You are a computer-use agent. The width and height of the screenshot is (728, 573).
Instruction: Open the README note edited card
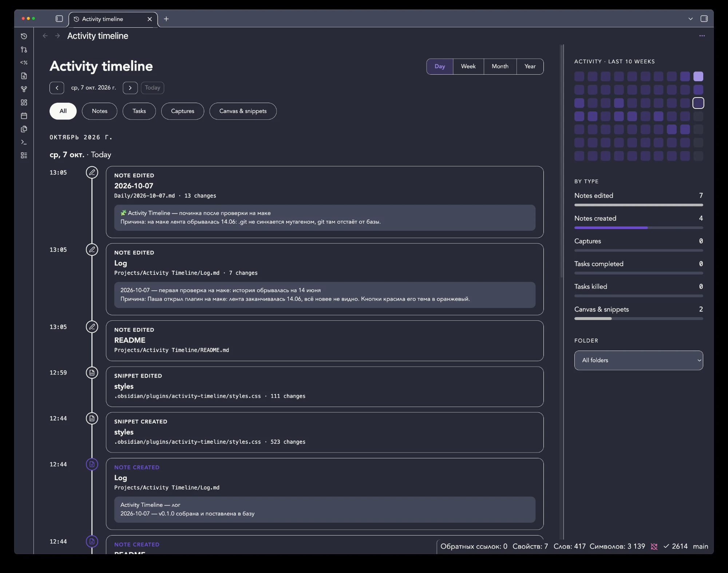click(x=325, y=341)
